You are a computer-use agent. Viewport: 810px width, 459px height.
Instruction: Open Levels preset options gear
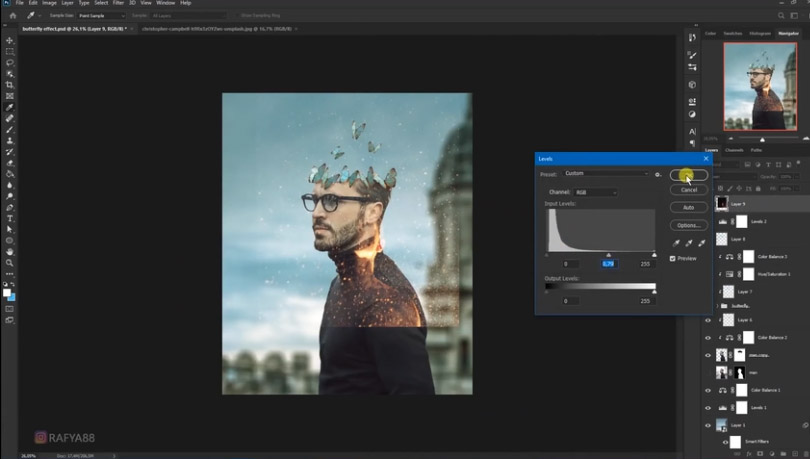coord(658,174)
